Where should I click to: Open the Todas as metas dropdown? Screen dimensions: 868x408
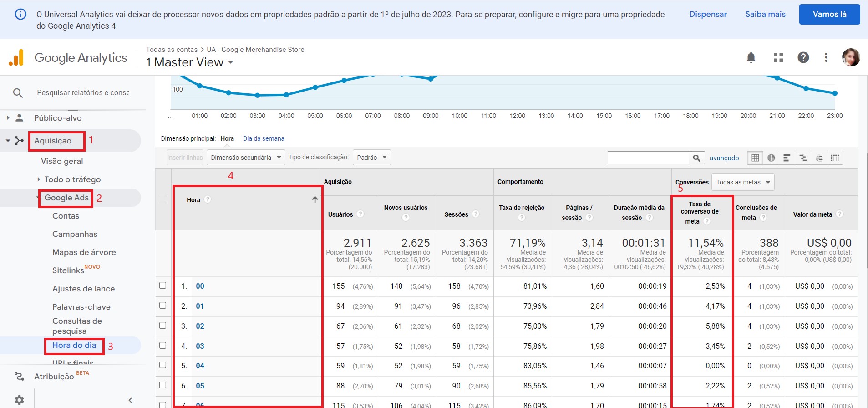pyautogui.click(x=743, y=182)
